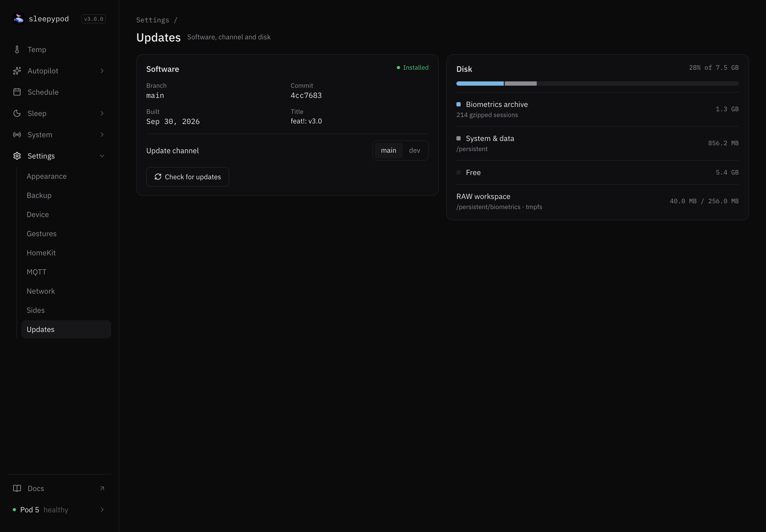Image resolution: width=766 pixels, height=532 pixels.
Task: Open the Gestures settings page
Action: (x=66, y=234)
